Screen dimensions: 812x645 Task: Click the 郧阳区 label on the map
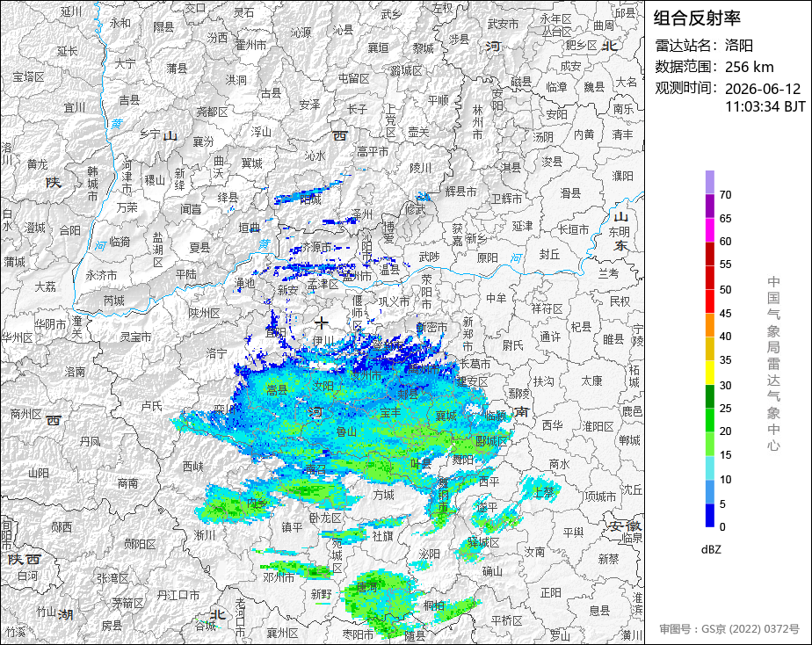click(x=140, y=544)
